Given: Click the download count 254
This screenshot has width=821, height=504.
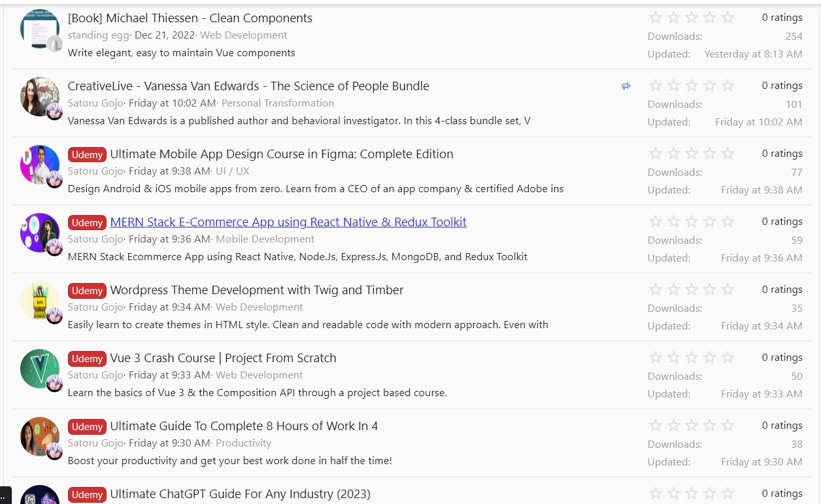Looking at the screenshot, I should tap(794, 37).
